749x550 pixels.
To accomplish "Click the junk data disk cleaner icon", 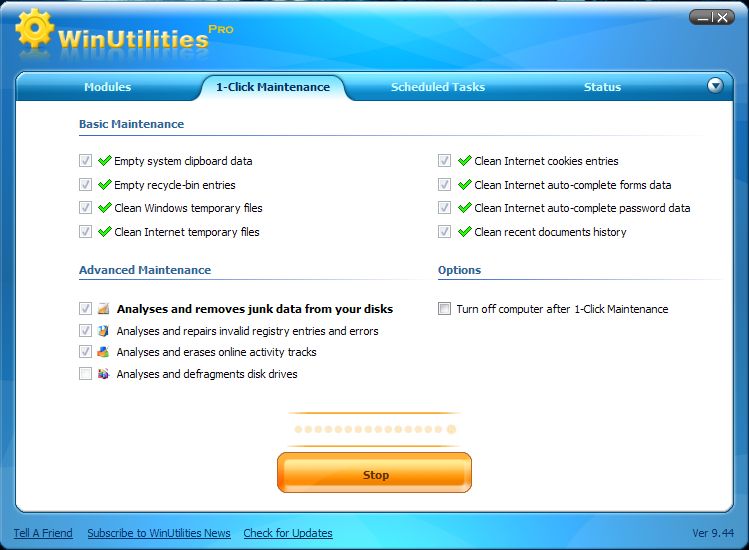I will coord(103,309).
